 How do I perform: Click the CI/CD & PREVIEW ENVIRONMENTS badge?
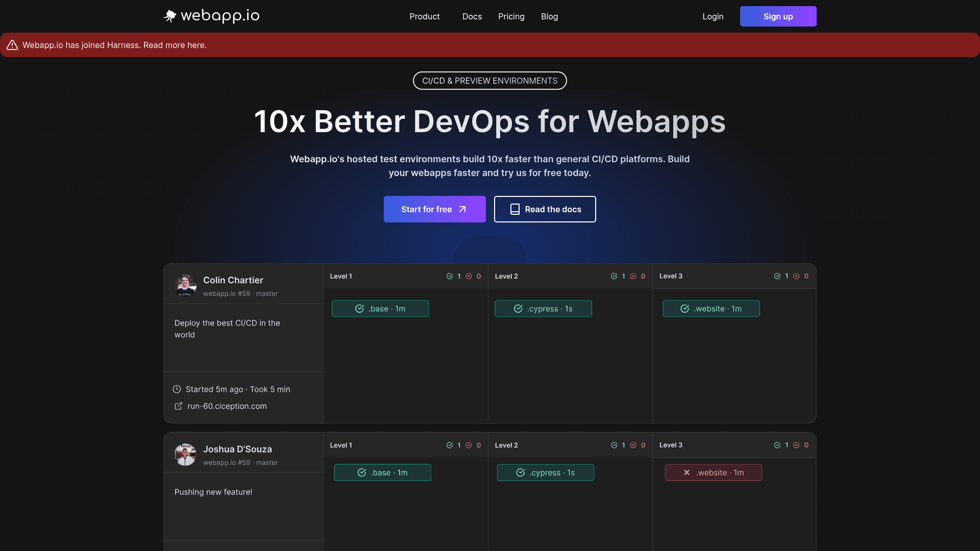click(489, 81)
